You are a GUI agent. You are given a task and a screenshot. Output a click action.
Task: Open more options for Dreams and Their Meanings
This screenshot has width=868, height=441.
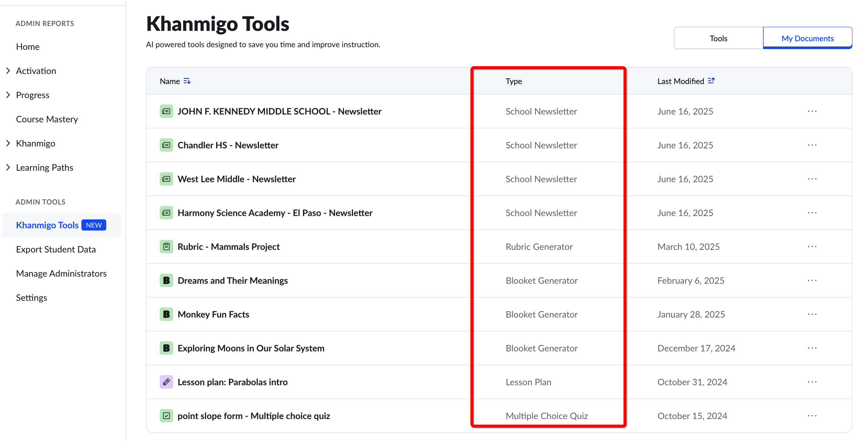[812, 280]
